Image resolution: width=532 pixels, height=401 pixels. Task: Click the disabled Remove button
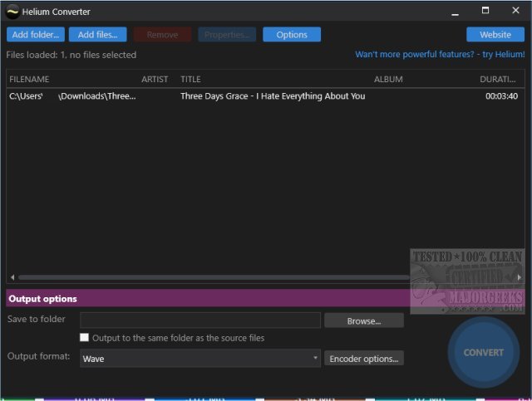pyautogui.click(x=162, y=35)
